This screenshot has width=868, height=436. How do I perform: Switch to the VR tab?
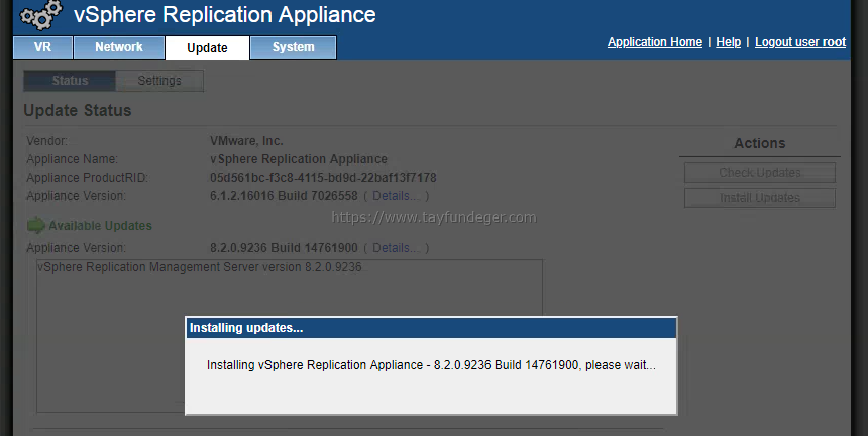43,47
